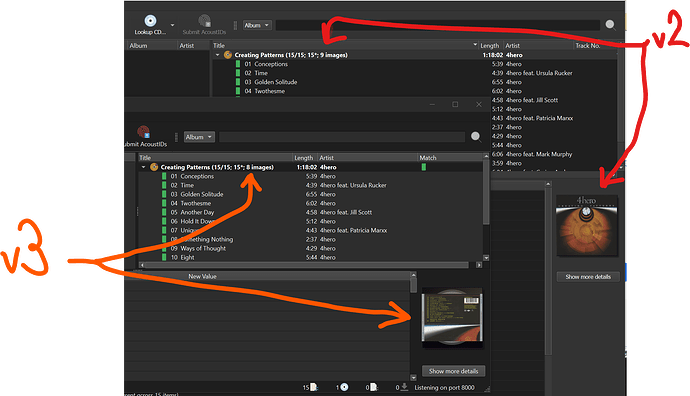
Task: Click the New Value column header
Action: pos(202,276)
